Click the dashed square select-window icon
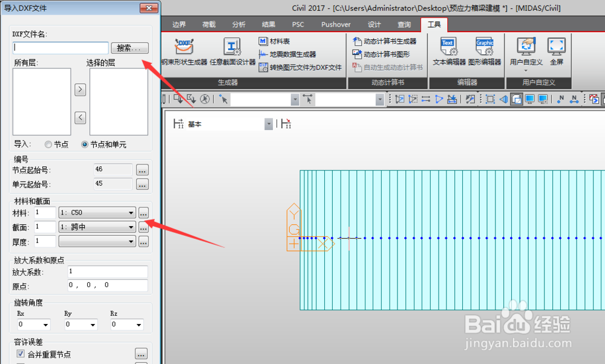605x364 pixels. click(491, 100)
